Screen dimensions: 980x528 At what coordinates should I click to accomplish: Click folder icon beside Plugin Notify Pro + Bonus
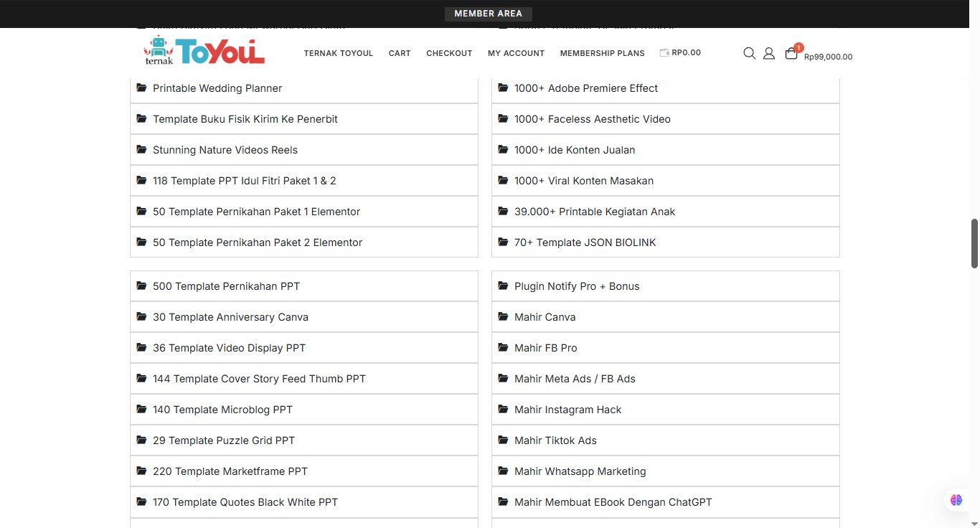tap(503, 286)
